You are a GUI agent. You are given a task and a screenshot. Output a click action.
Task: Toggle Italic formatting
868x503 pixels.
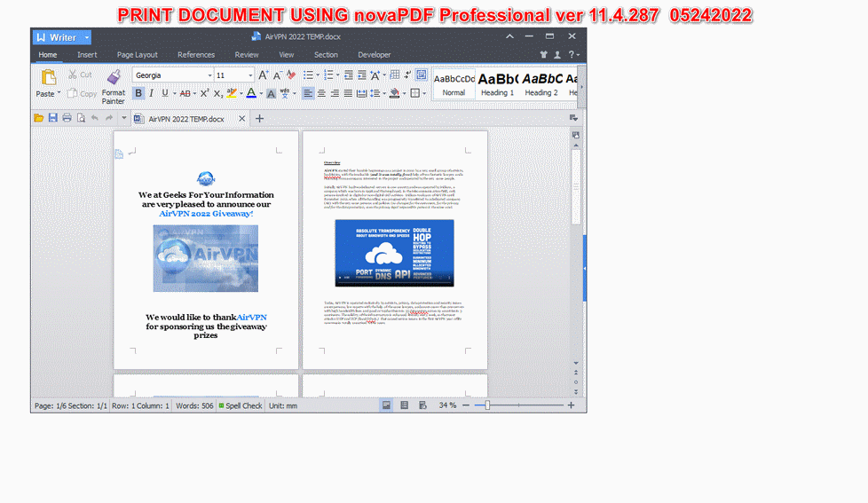151,93
